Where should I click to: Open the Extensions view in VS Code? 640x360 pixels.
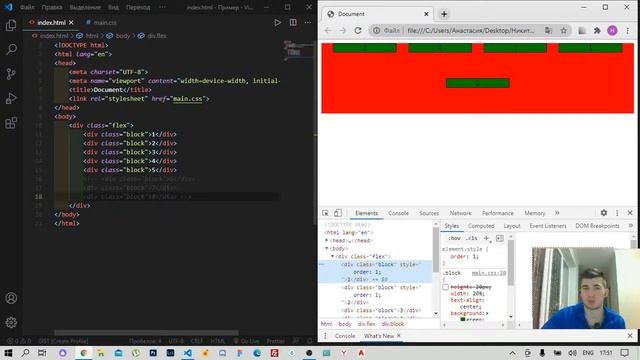[x=11, y=123]
